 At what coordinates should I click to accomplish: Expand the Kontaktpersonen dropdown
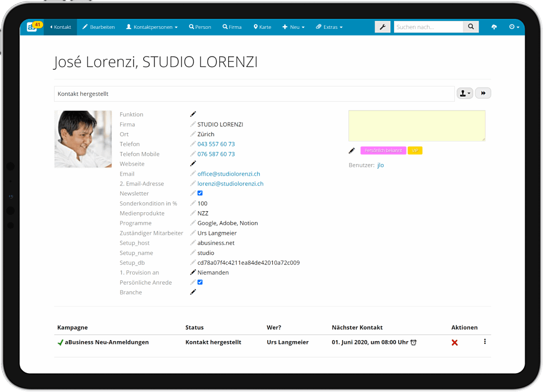click(x=152, y=27)
